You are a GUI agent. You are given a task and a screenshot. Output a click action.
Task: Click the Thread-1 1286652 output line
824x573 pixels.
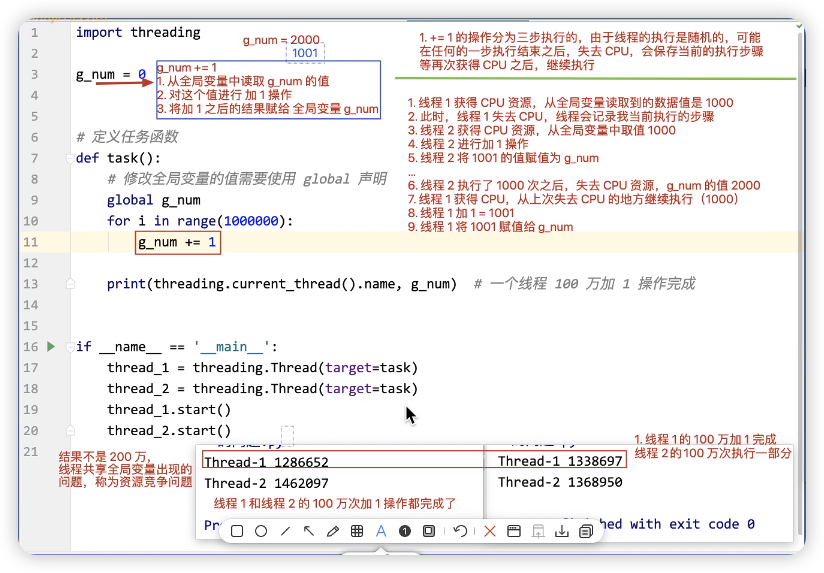click(x=266, y=462)
